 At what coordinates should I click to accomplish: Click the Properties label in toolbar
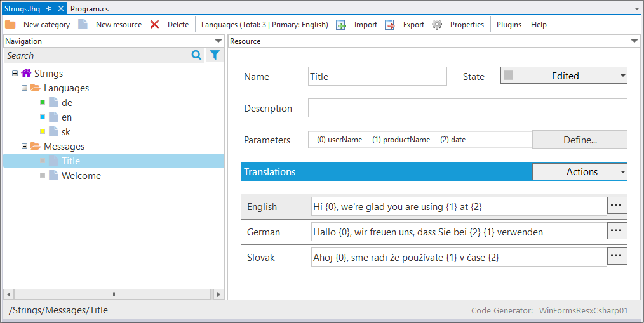coord(467,25)
